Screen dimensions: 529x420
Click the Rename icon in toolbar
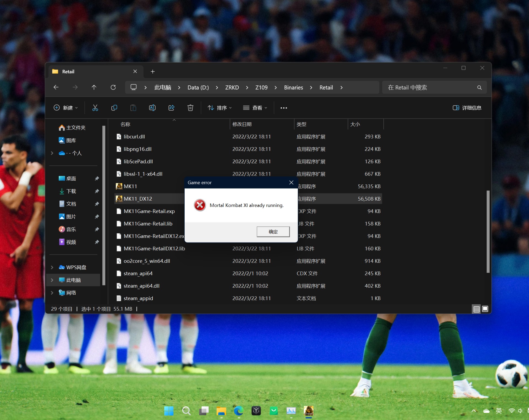(x=152, y=108)
